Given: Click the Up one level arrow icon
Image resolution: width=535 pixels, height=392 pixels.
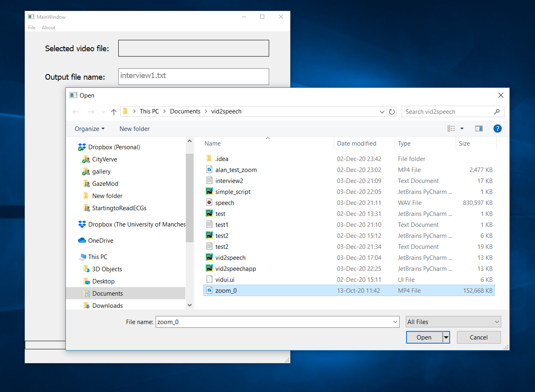Looking at the screenshot, I should (x=114, y=112).
